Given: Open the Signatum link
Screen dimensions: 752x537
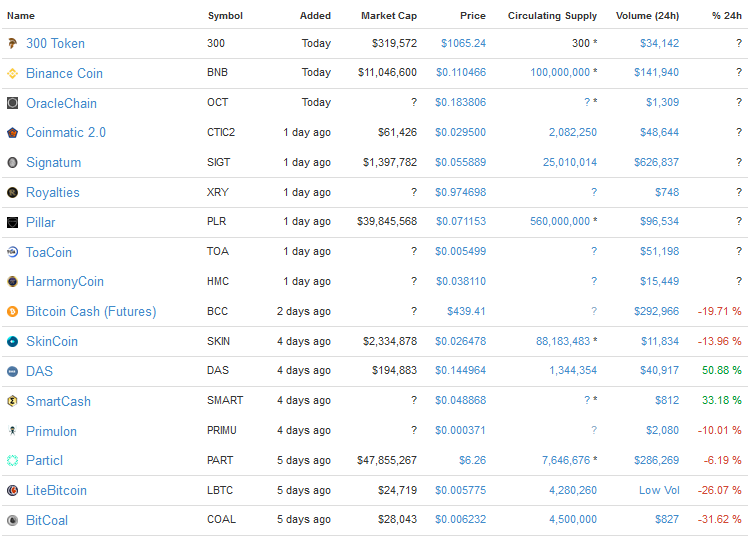Looking at the screenshot, I should click(x=53, y=163).
